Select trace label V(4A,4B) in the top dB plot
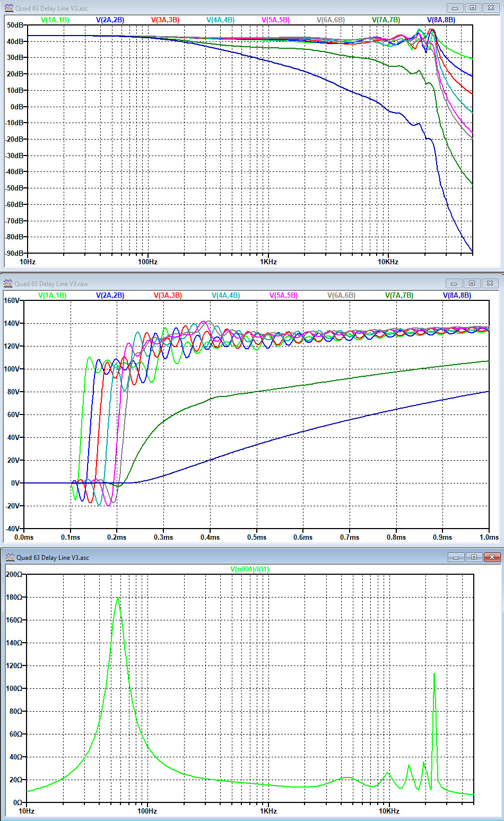The image size is (504, 821). pos(221,20)
